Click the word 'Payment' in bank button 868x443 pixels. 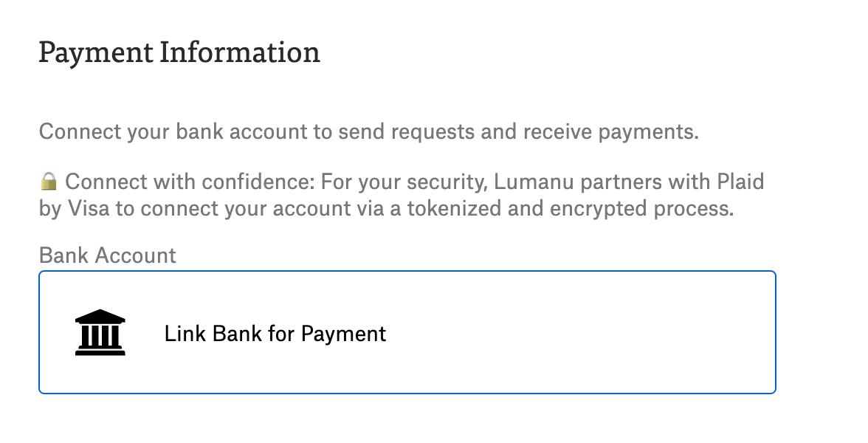344,334
